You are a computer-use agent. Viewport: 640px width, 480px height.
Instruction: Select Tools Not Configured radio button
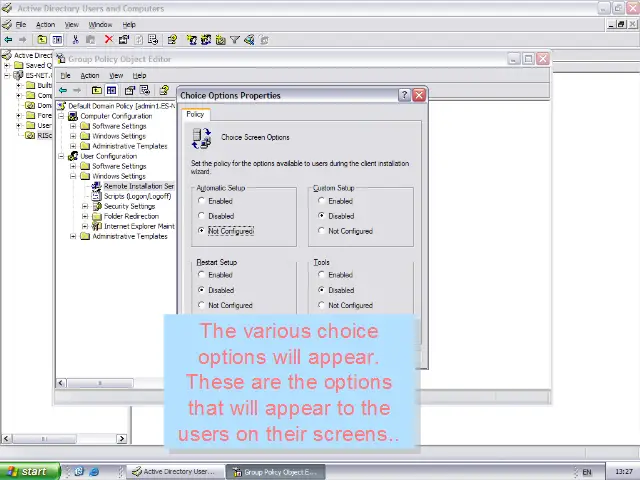(x=321, y=305)
